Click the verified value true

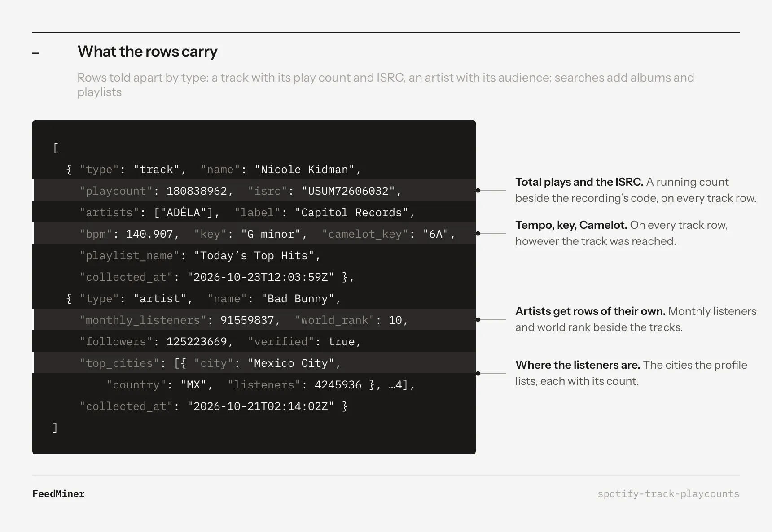pos(342,342)
